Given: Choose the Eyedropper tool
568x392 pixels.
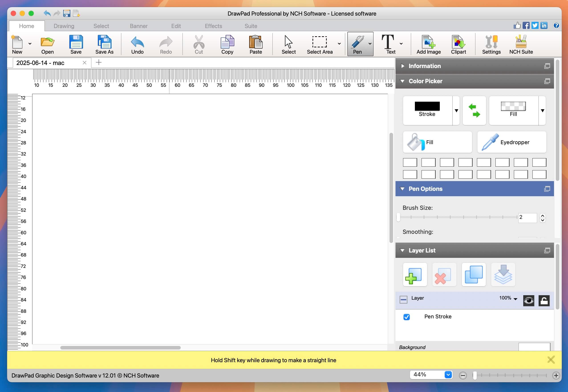Looking at the screenshot, I should tap(512, 142).
